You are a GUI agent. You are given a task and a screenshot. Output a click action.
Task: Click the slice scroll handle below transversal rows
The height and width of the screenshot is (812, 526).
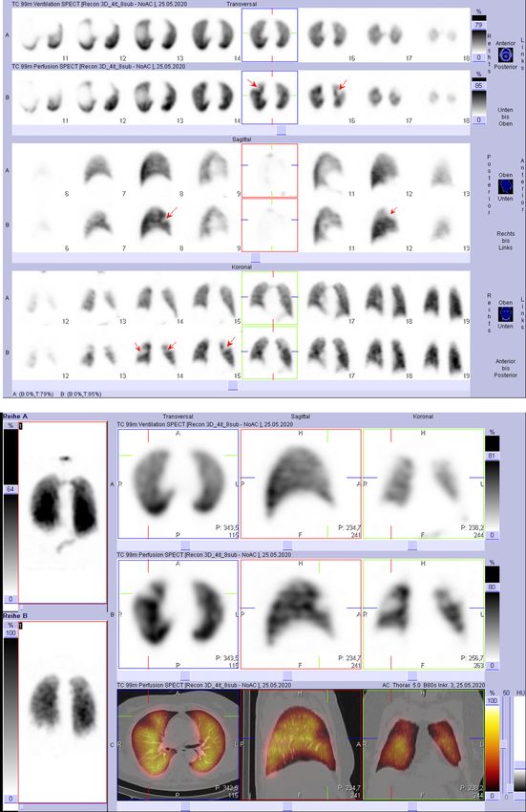coord(281,131)
